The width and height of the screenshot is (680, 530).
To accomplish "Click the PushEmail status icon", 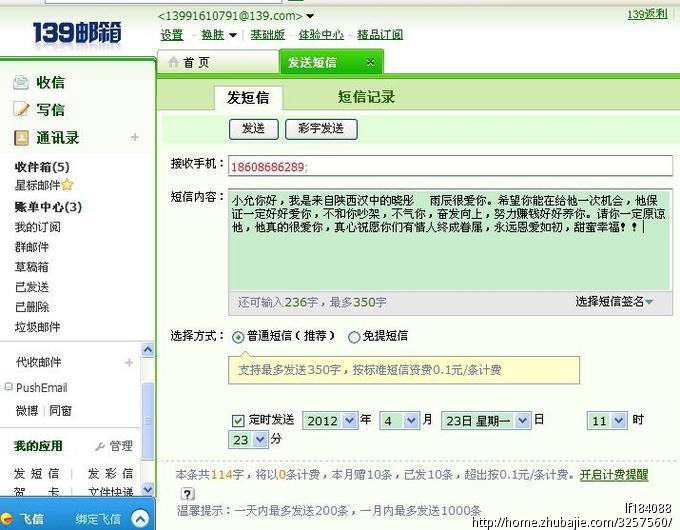I will 8,386.
